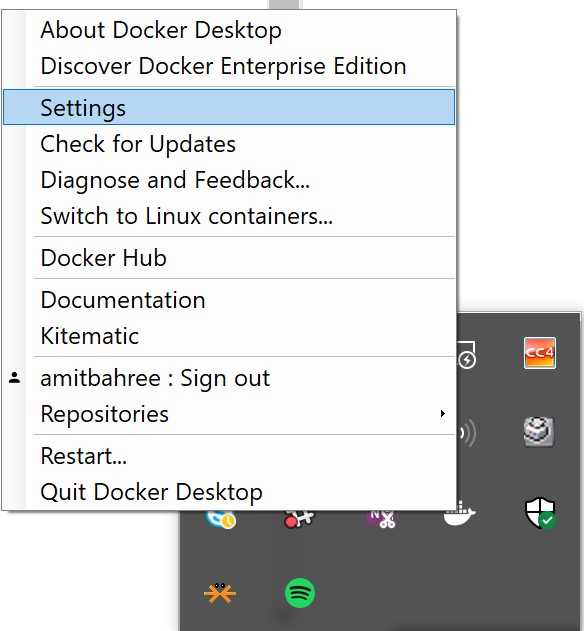Open Docker Hub entry
The height and width of the screenshot is (631, 584).
229,258
